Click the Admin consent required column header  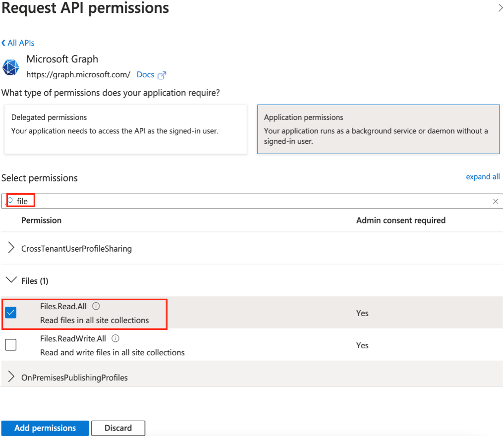(x=401, y=220)
